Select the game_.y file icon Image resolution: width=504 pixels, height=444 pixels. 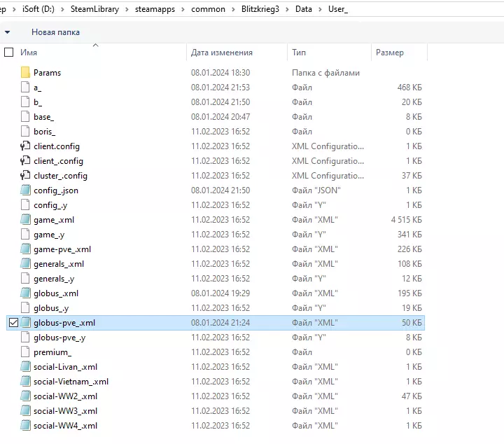click(x=25, y=235)
